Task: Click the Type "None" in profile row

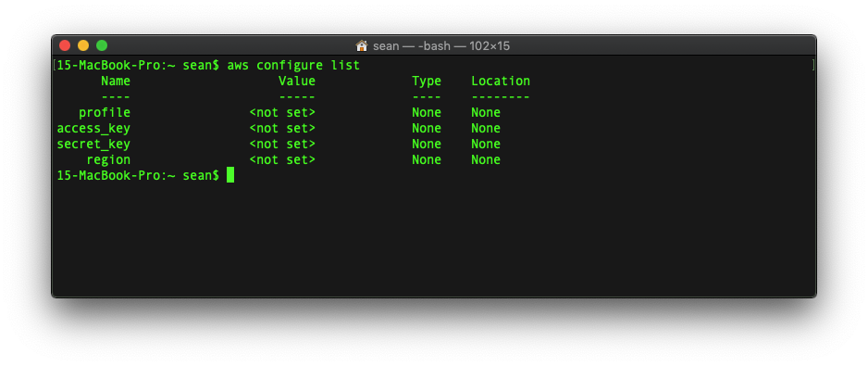Action: coord(427,112)
